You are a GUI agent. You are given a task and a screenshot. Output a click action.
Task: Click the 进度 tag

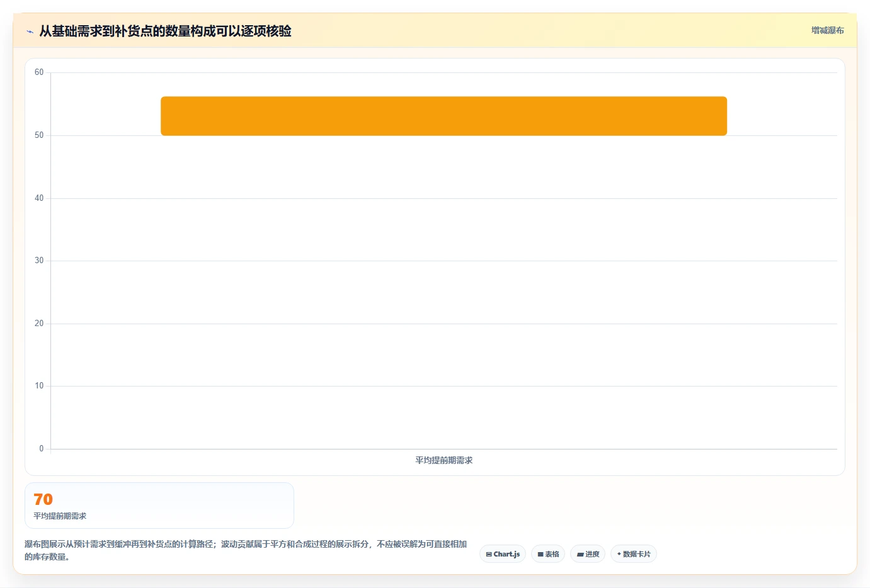(588, 554)
